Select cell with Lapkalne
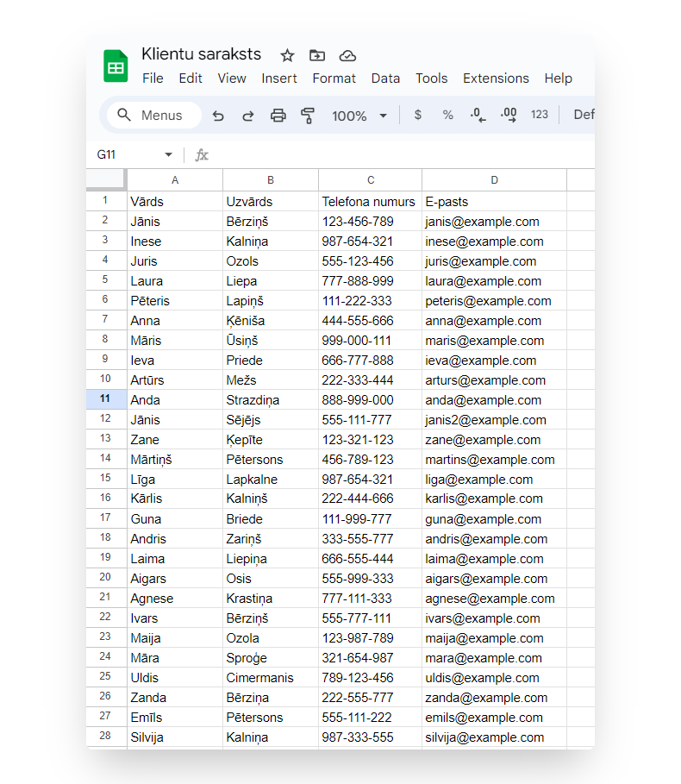 [271, 479]
